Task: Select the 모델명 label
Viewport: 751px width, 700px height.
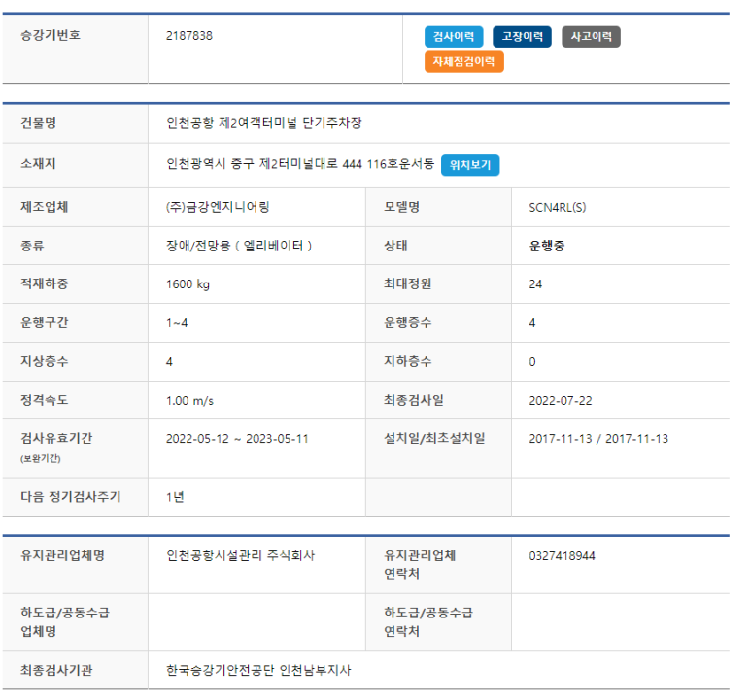Action: 402,207
